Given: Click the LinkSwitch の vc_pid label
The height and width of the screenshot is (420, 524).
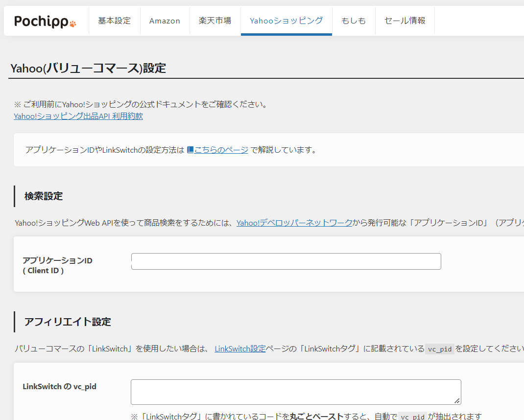Looking at the screenshot, I should coord(59,387).
